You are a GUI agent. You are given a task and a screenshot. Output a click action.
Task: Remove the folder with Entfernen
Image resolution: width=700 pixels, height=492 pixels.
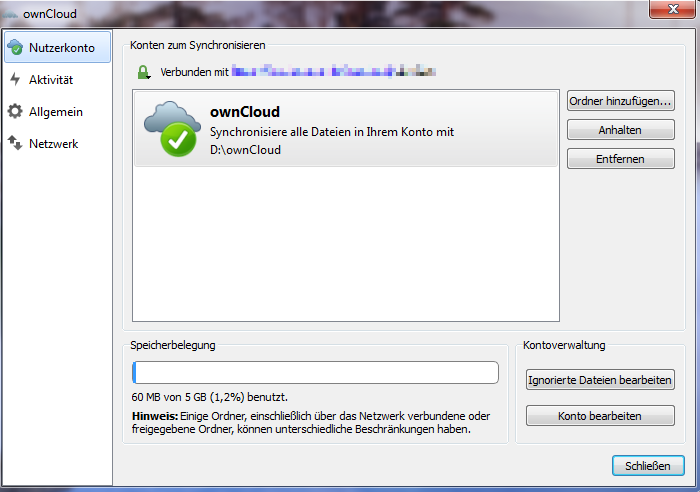(621, 159)
